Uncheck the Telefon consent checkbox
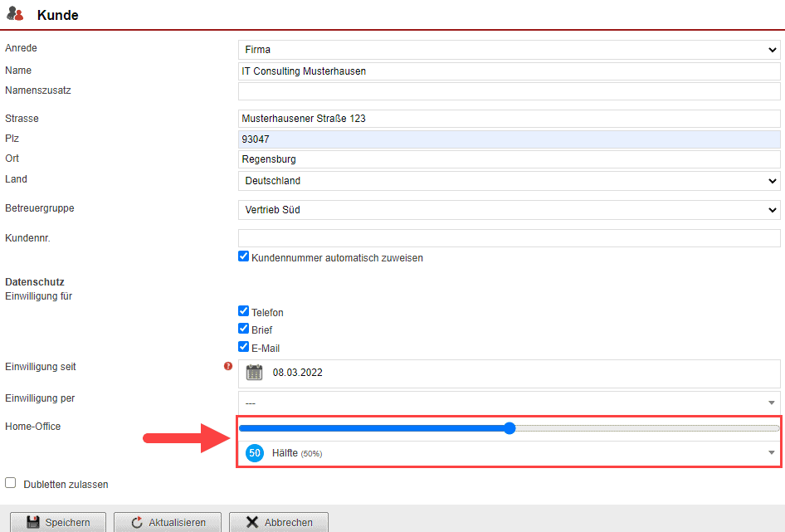This screenshot has height=532, width=785. (244, 312)
